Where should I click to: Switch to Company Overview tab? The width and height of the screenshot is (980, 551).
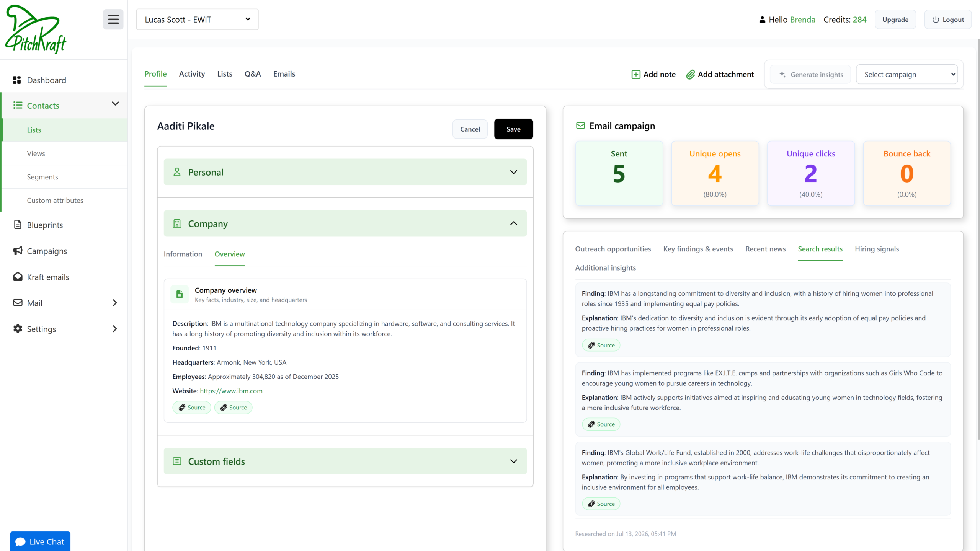230,254
